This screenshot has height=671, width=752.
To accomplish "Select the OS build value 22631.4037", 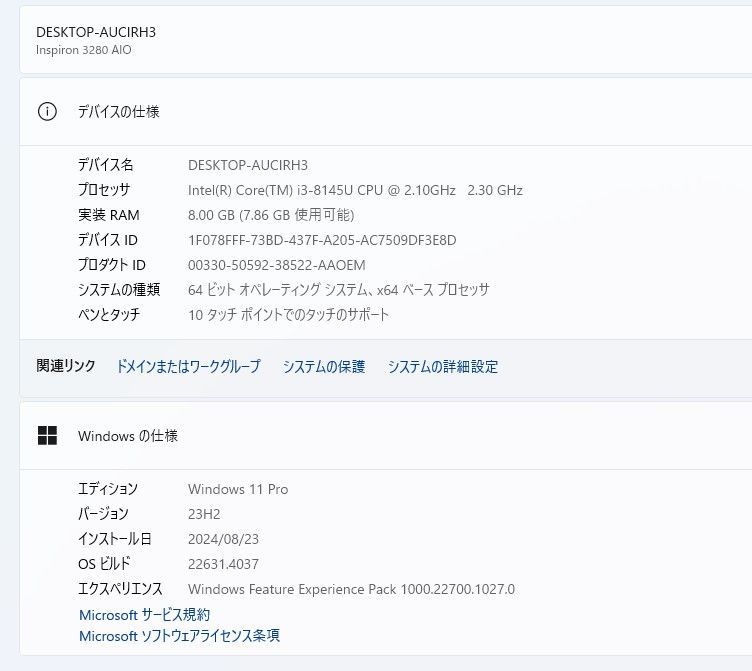I will (x=223, y=564).
